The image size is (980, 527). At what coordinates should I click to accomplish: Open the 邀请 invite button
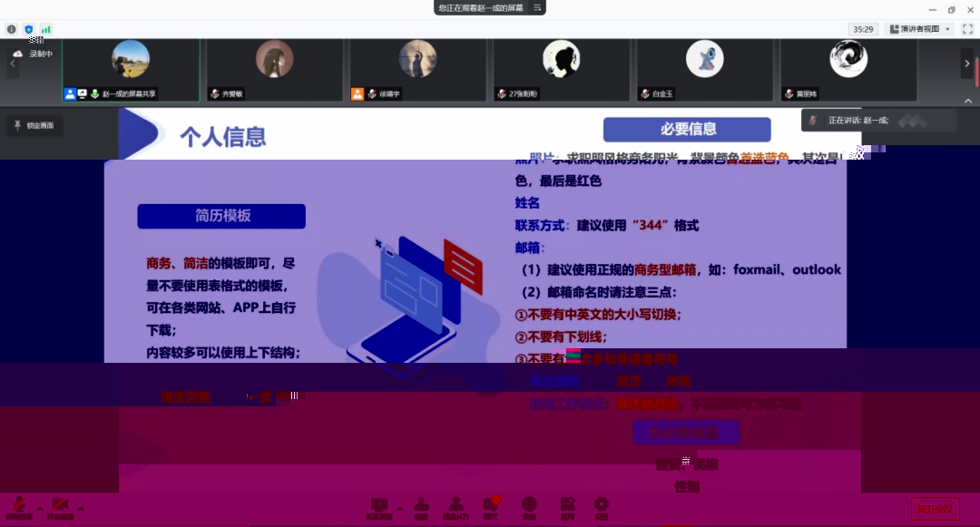click(421, 508)
